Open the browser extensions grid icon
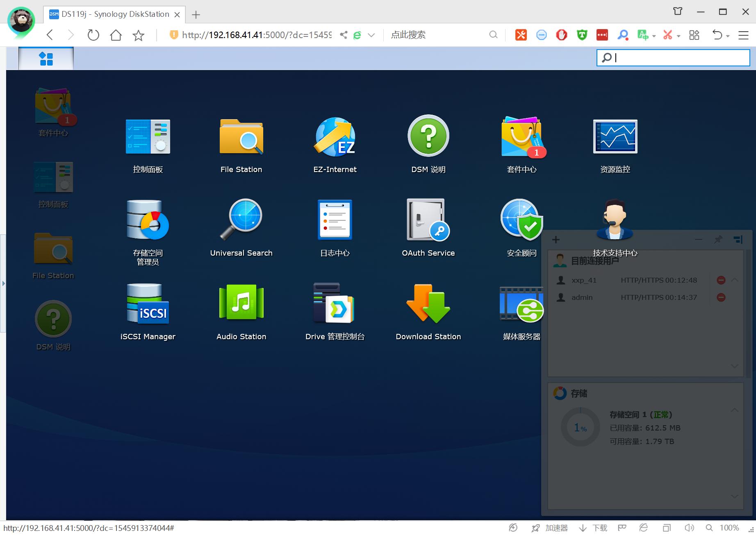Viewport: 756px width, 535px height. pyautogui.click(x=694, y=35)
